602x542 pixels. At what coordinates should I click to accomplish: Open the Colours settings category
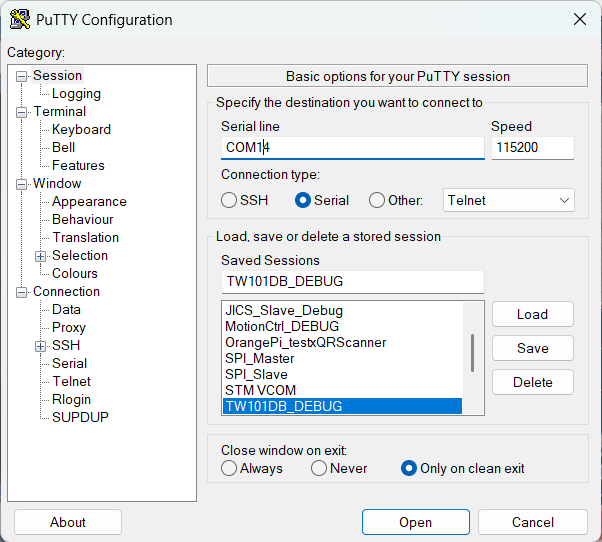click(x=75, y=273)
